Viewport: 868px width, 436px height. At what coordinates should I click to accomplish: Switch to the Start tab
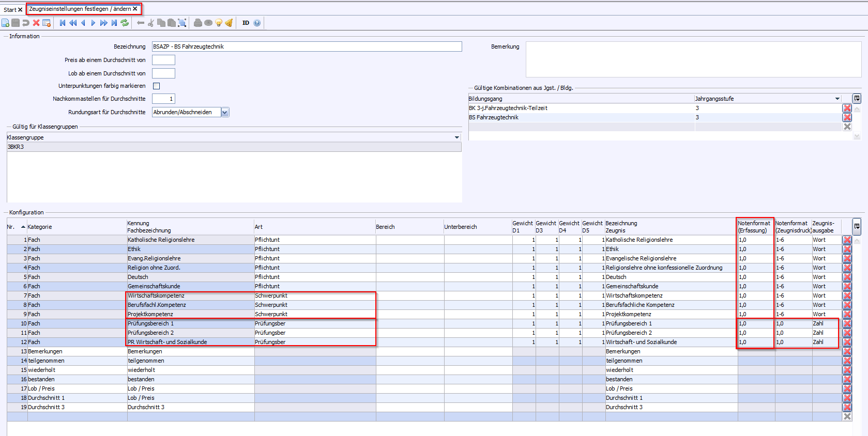[10, 9]
